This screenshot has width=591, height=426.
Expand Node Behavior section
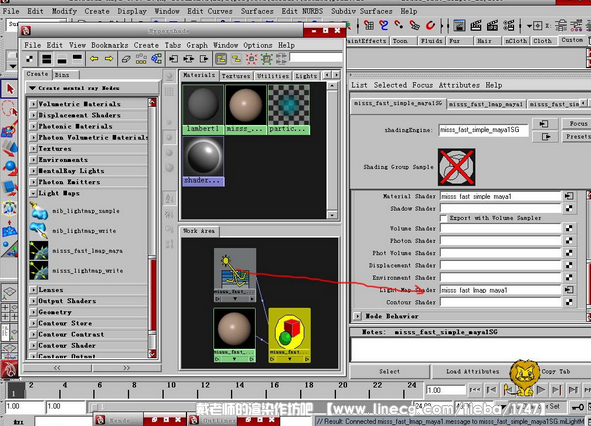357,316
